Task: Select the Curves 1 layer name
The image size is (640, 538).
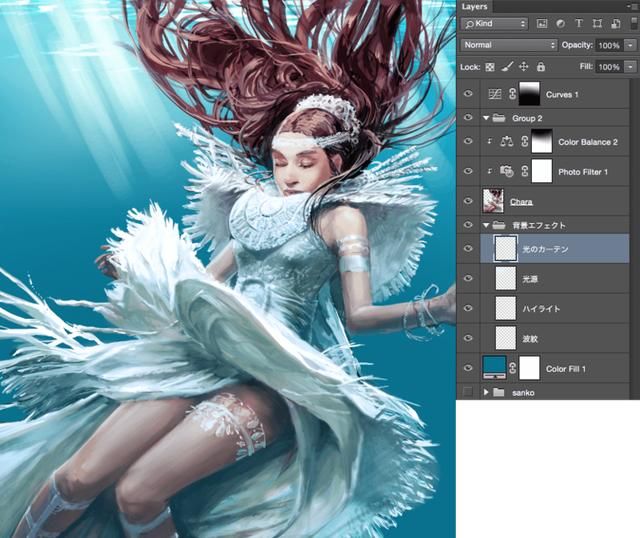Action: coord(562,95)
